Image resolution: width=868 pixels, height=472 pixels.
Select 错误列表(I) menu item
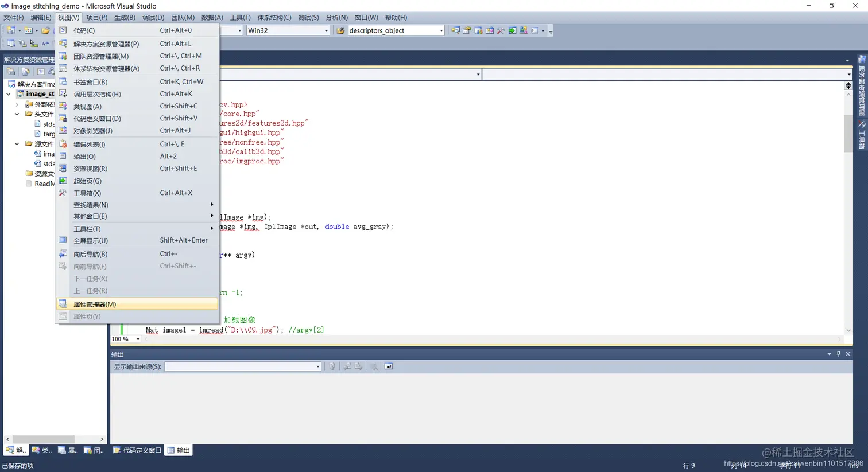(x=137, y=144)
